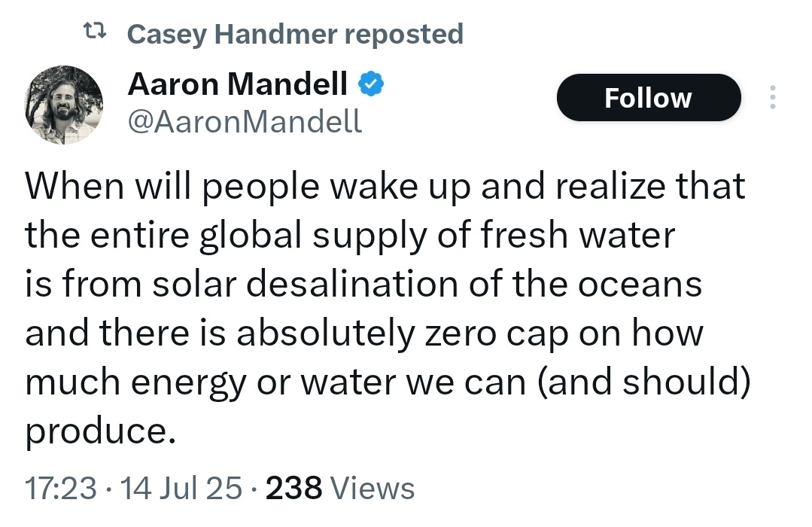
Task: Open Aaron Mandell's profile photo
Action: pos(64,105)
